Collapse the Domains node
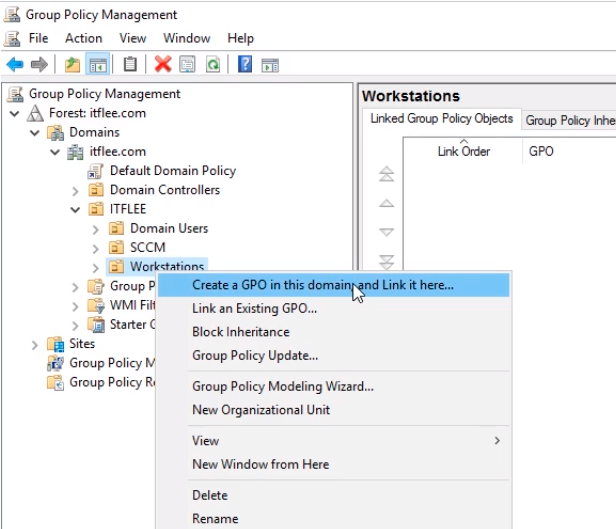The height and width of the screenshot is (529, 616). (x=35, y=133)
